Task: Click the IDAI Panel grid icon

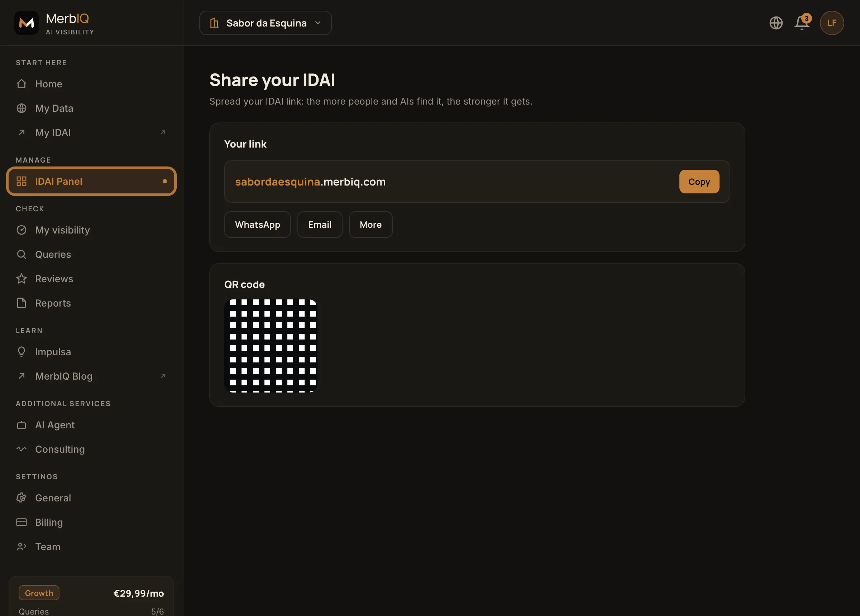Action: [x=21, y=181]
